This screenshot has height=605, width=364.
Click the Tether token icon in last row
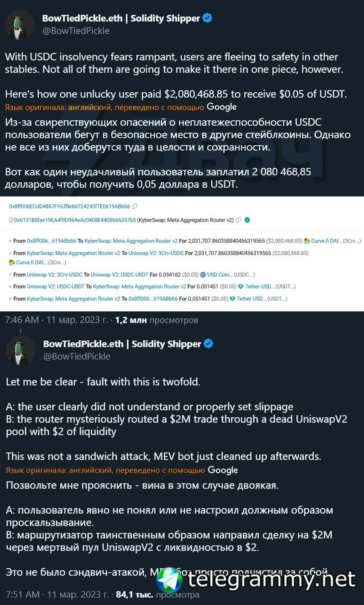(x=232, y=299)
